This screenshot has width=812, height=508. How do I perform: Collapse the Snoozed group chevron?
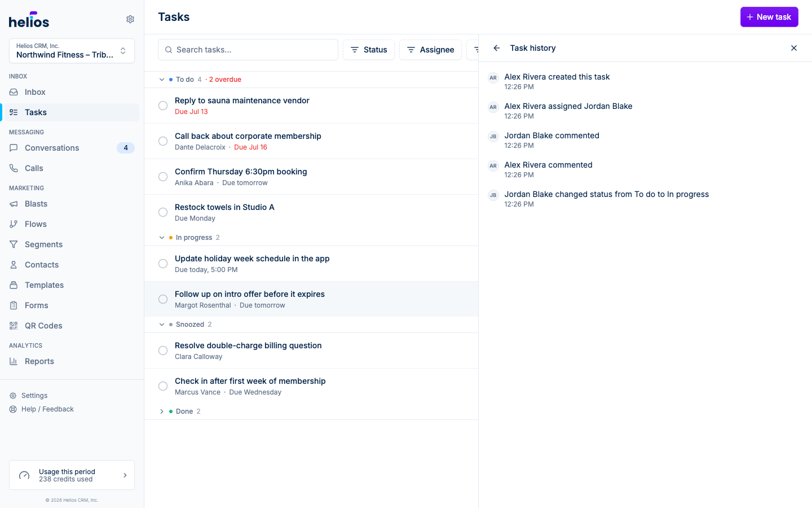(x=162, y=325)
